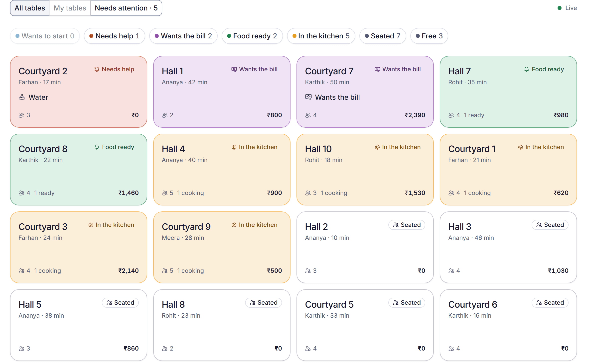Click the Water request icon on Courtyard 2
589x364 pixels.
point(22,97)
